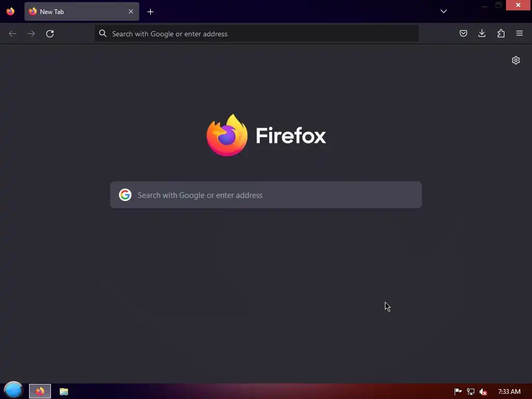532x399 pixels.
Task: Open Action Center flag tray icon
Action: coord(458,392)
